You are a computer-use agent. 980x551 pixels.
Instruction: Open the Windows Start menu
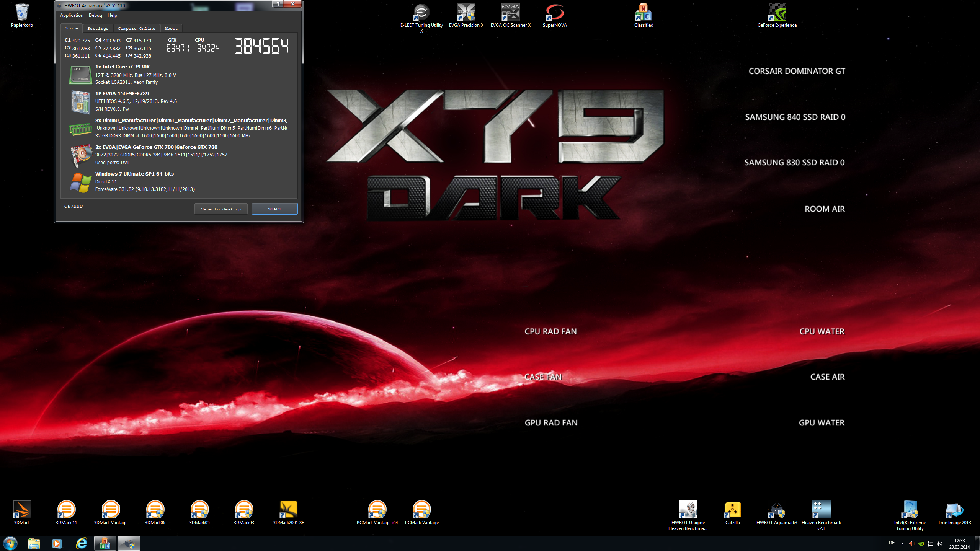[10, 543]
